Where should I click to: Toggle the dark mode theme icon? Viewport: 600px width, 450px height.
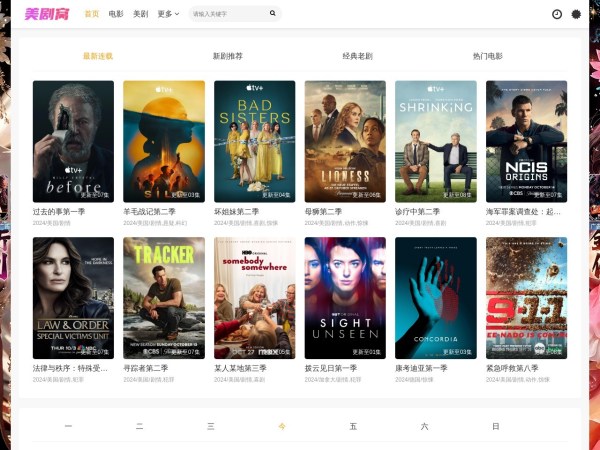pos(576,14)
